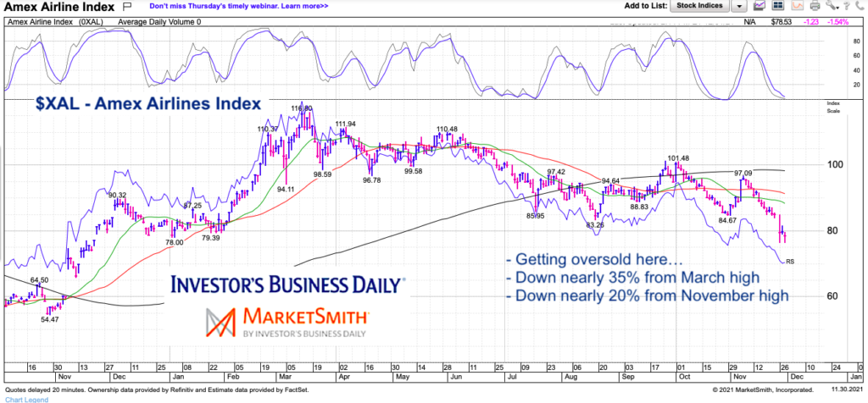Click the 116.80 March high label
Viewport: 868px width, 403px height.
click(301, 108)
